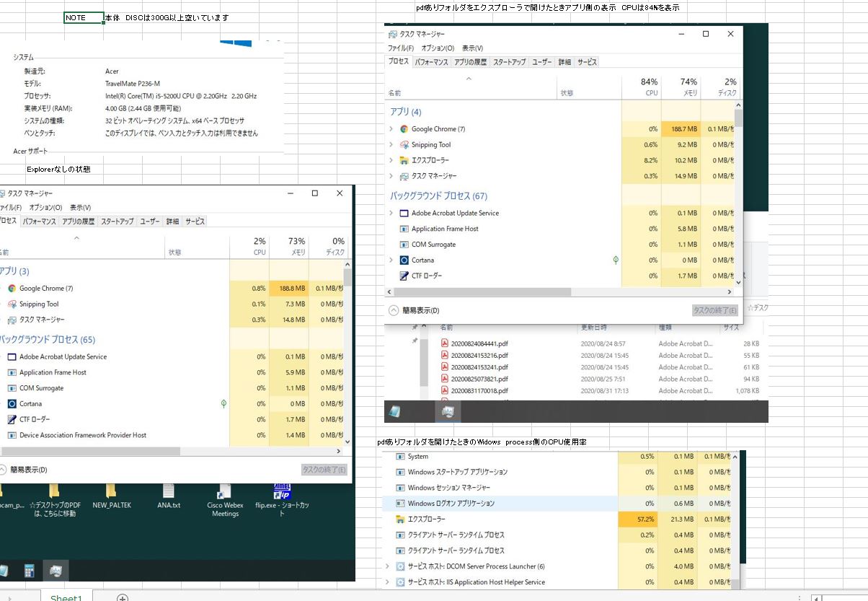This screenshot has width=868, height=601.
Task: Open flip.exe shortcut desktop icon
Action: click(282, 491)
